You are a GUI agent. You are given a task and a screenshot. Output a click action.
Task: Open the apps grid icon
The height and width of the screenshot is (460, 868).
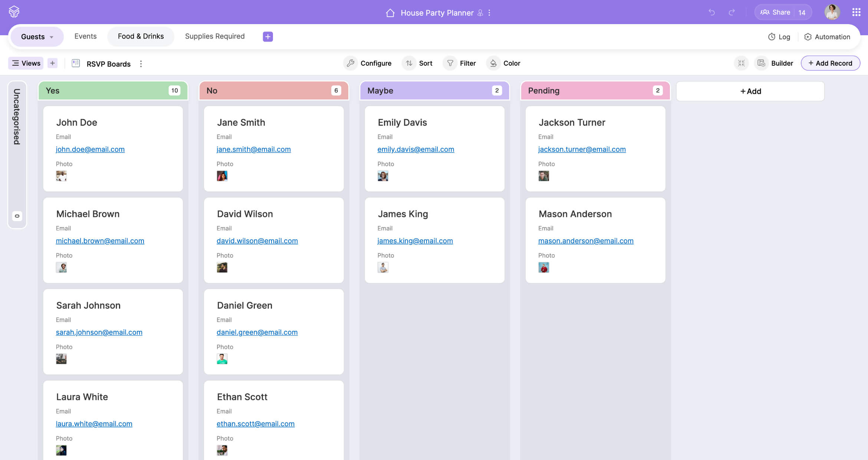click(x=856, y=12)
